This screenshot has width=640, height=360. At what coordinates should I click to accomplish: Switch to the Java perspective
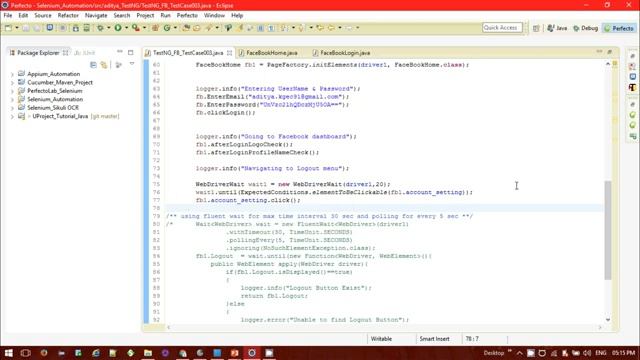[557, 28]
